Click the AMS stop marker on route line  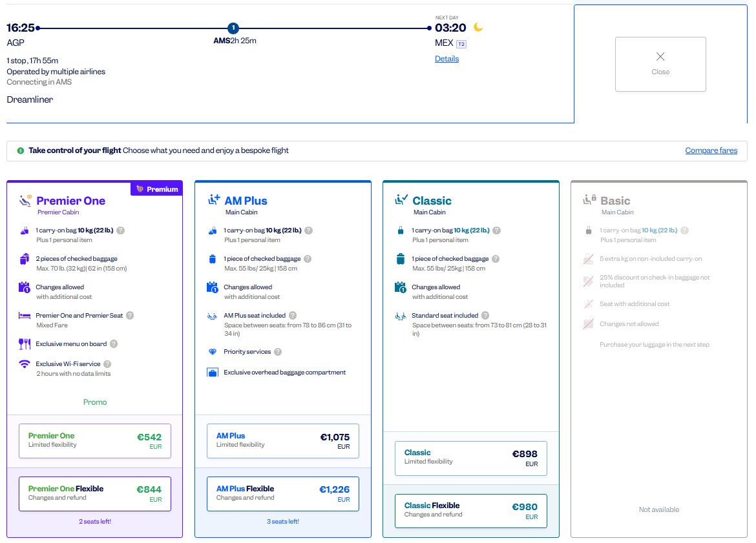point(233,28)
